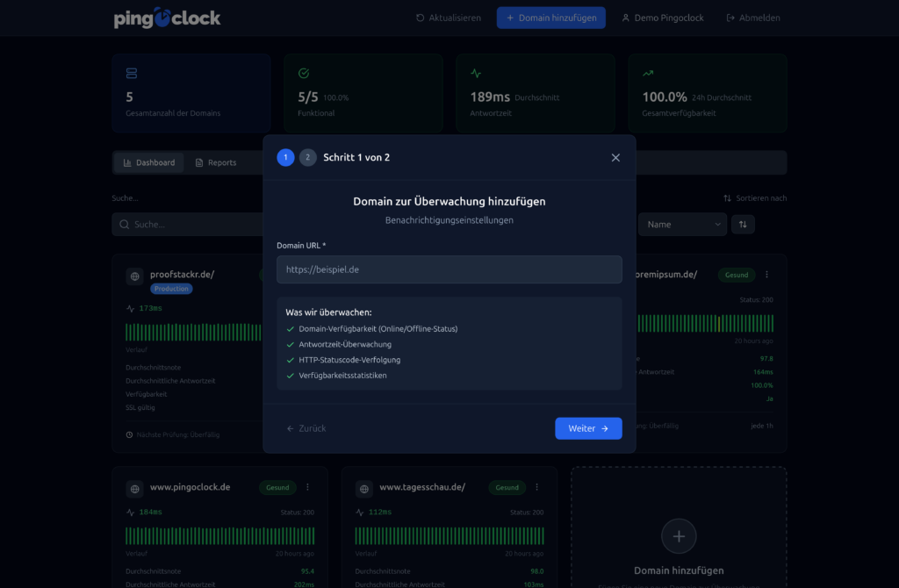The width and height of the screenshot is (899, 588).
Task: Click the Suche search field
Action: 189,225
